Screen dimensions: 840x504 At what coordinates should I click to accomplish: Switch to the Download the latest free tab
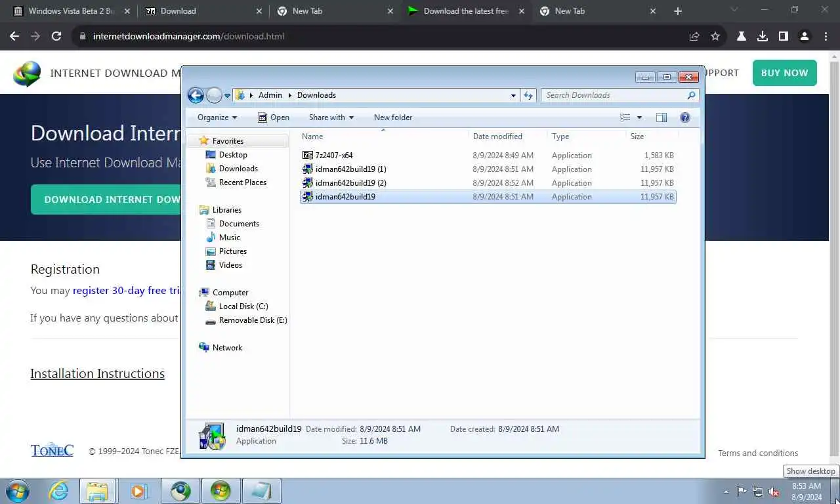point(465,11)
